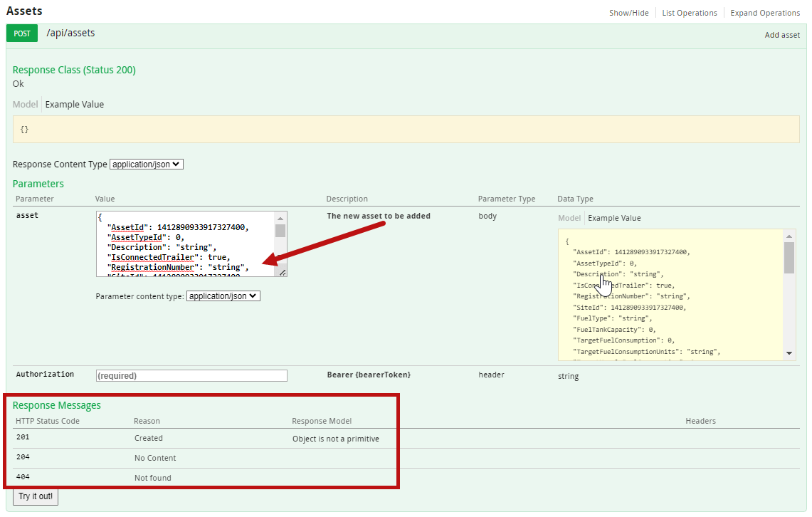Open the Parameter content type dropdown
This screenshot has height=517, width=812.
coord(223,296)
